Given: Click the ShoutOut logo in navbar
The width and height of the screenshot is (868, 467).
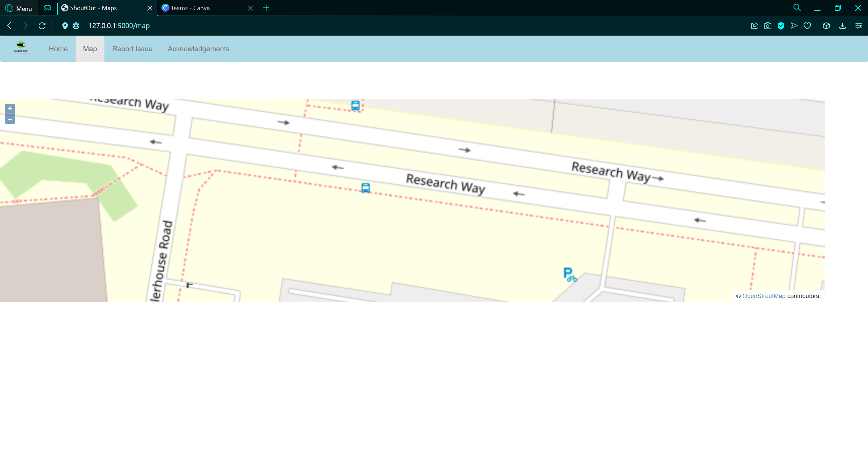Looking at the screenshot, I should pos(21,48).
